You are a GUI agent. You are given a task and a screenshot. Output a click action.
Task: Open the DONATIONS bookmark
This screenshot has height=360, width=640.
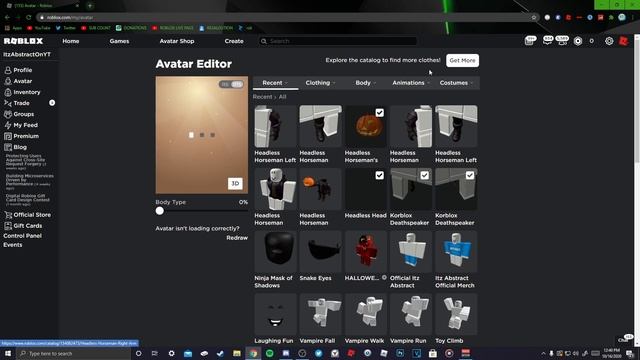pos(131,28)
